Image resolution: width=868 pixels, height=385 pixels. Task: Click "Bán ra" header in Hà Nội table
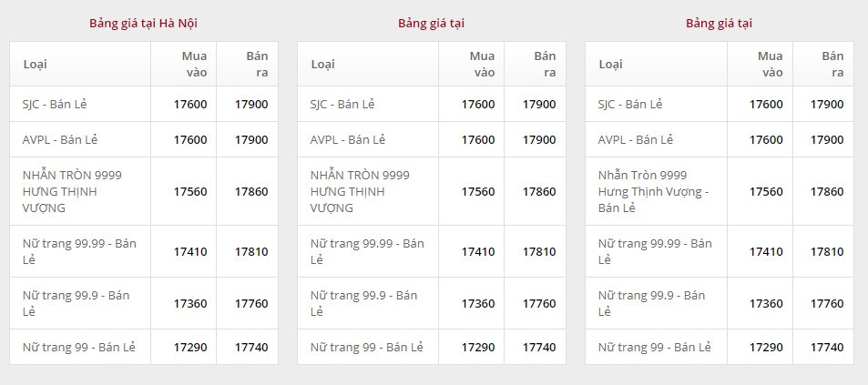point(257,64)
